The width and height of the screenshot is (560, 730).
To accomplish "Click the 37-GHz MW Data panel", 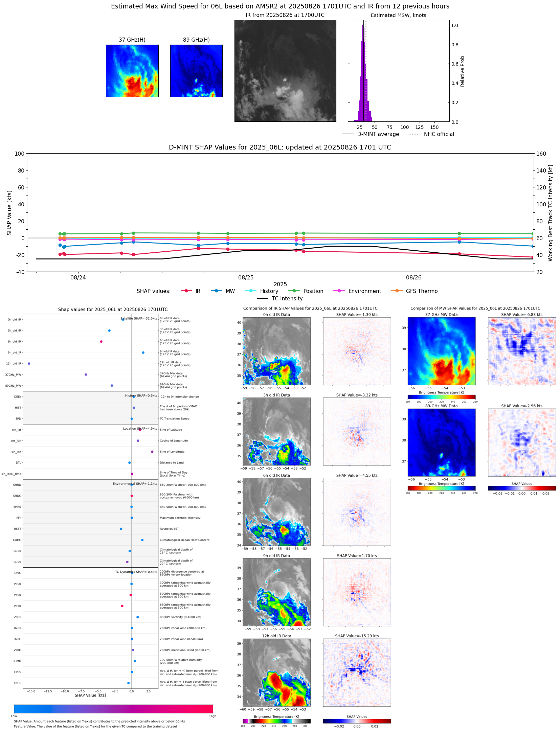I will click(441, 351).
